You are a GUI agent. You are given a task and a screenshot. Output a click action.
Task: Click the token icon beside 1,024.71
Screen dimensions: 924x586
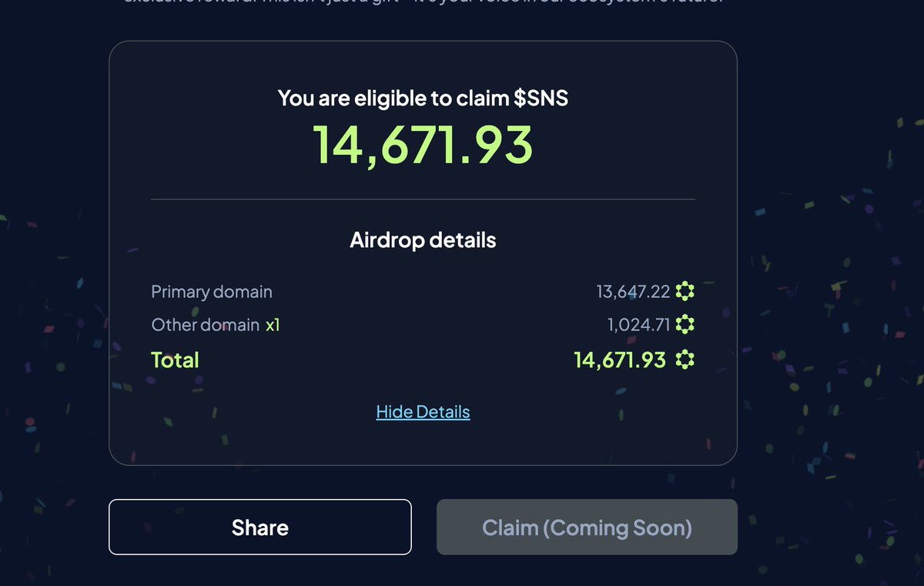(685, 324)
